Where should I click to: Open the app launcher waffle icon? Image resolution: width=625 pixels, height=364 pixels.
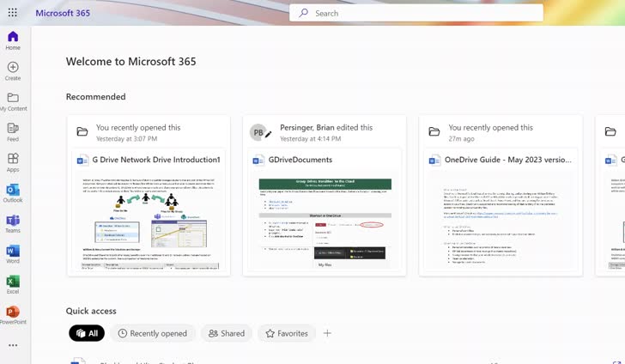coord(13,13)
